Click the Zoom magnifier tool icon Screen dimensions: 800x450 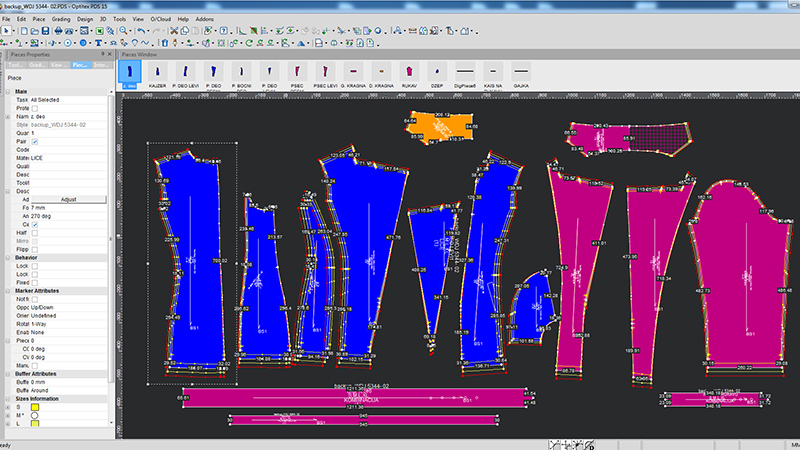click(x=124, y=31)
